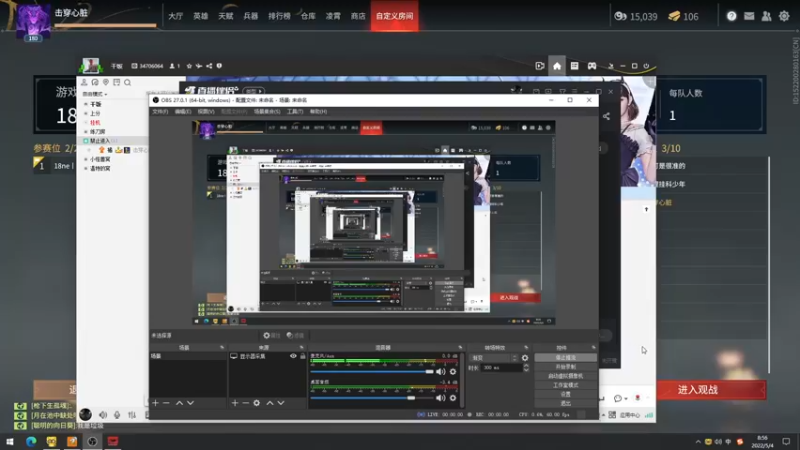Screen dimensions: 800x450
Task: Remove the selected OBS scene
Action: [166, 403]
